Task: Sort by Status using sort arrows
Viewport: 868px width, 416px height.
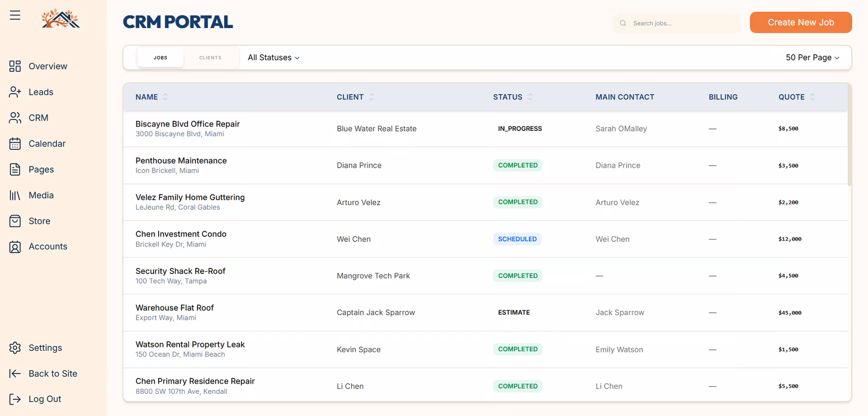Action: point(530,97)
